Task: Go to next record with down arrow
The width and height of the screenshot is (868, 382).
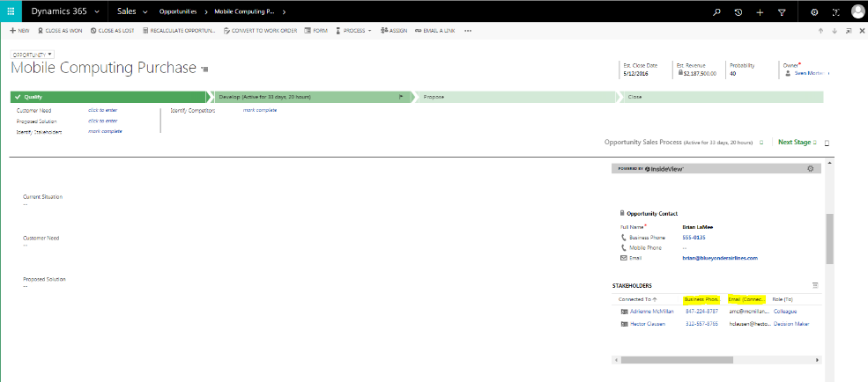Action: tap(835, 31)
